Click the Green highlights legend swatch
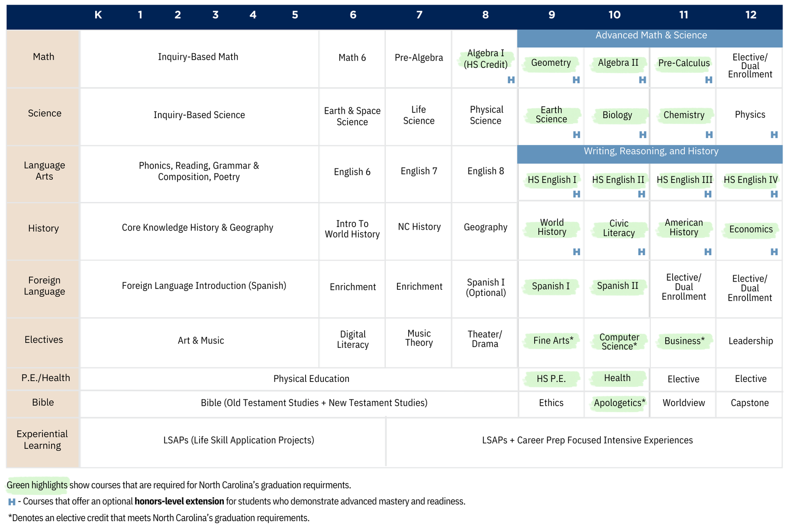 pos(37,485)
